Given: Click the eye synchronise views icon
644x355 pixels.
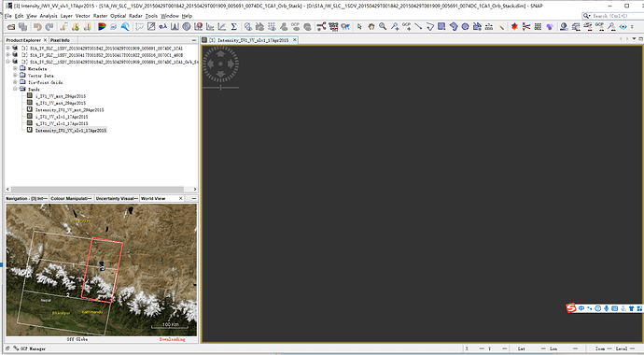Looking at the screenshot, I should point(623,27).
